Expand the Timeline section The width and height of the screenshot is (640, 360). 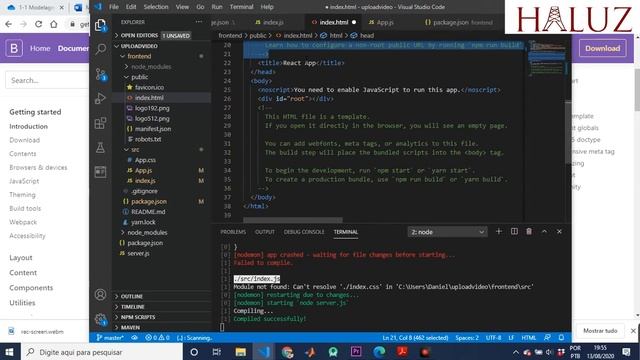132,307
